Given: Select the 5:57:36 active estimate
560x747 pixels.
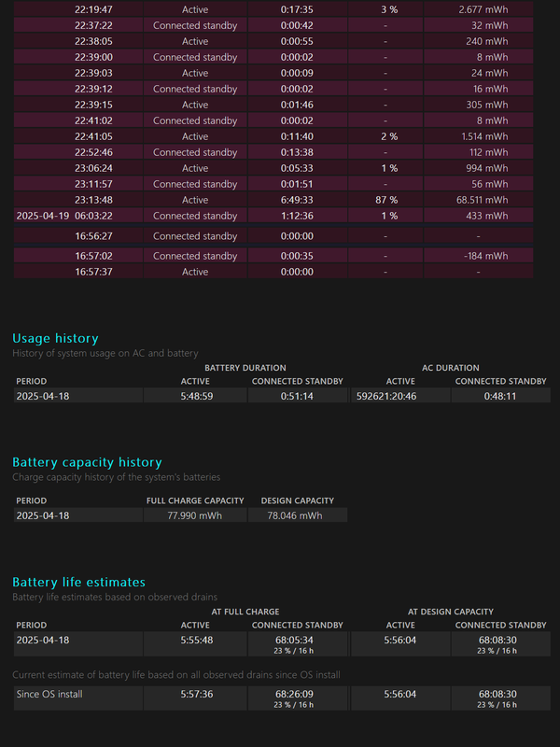Looking at the screenshot, I should [x=196, y=694].
